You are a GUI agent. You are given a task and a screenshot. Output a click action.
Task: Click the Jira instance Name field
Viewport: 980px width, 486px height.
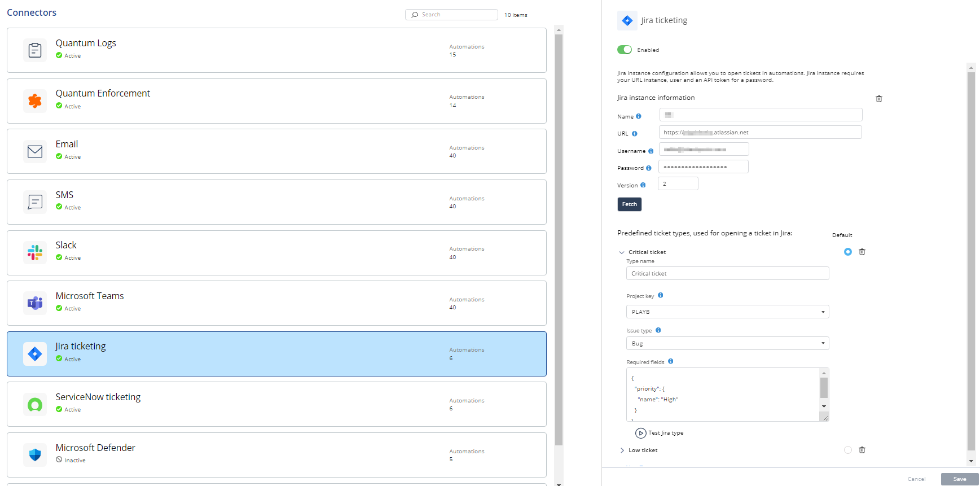(761, 115)
